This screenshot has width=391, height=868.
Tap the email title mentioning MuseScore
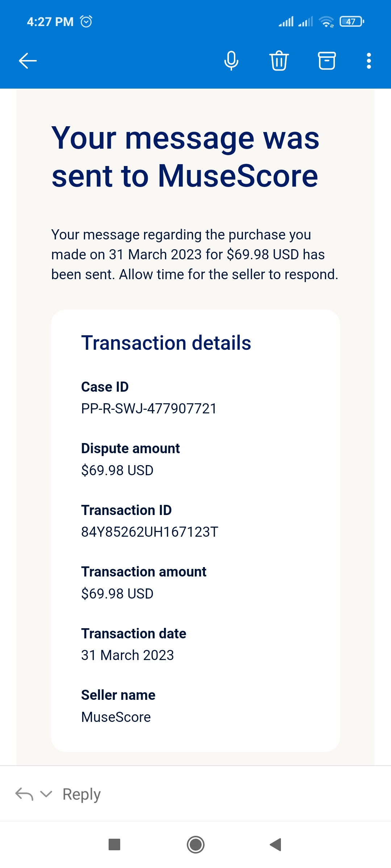coord(185,157)
